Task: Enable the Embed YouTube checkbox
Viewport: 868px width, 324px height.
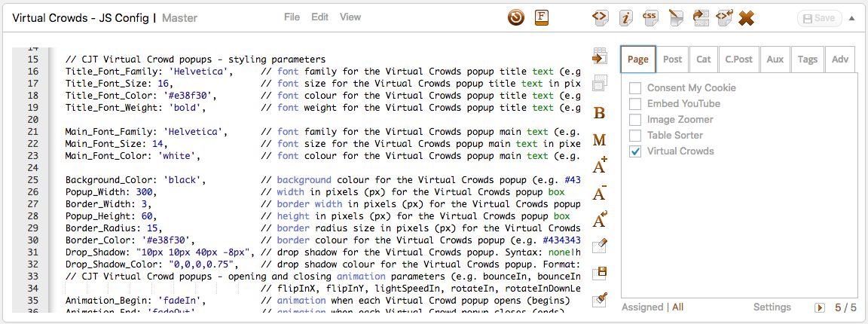Action: pyautogui.click(x=635, y=103)
